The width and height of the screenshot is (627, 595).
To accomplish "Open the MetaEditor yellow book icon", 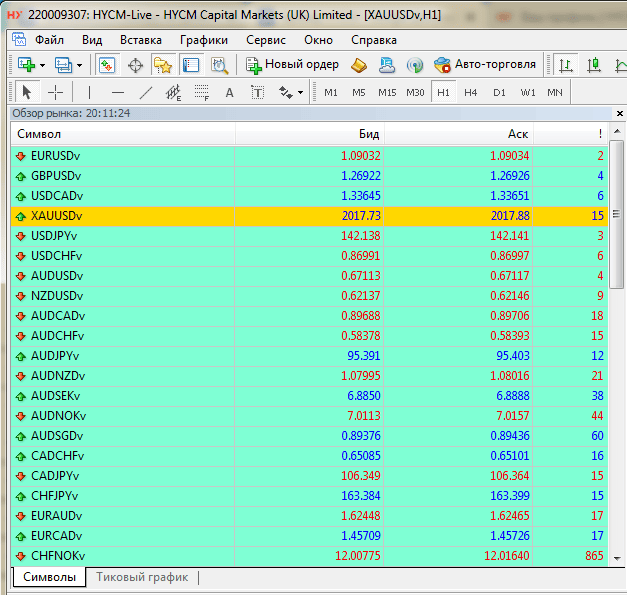I will tap(359, 65).
